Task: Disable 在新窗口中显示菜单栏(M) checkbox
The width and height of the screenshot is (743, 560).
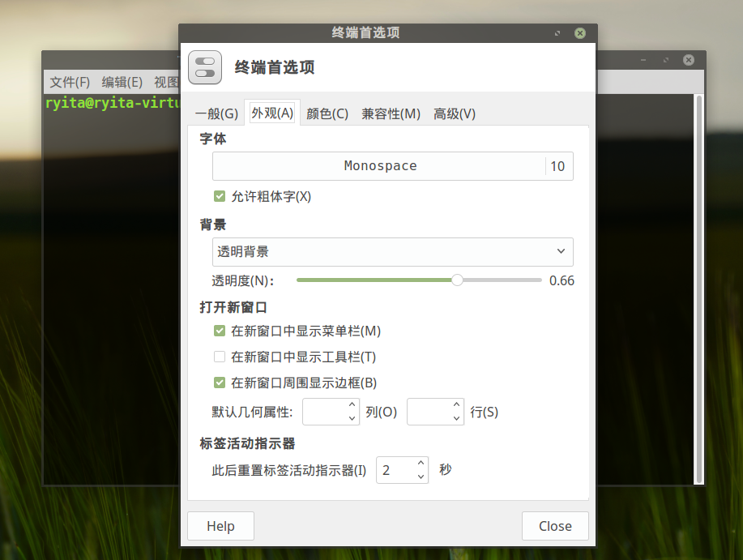Action: 220,331
